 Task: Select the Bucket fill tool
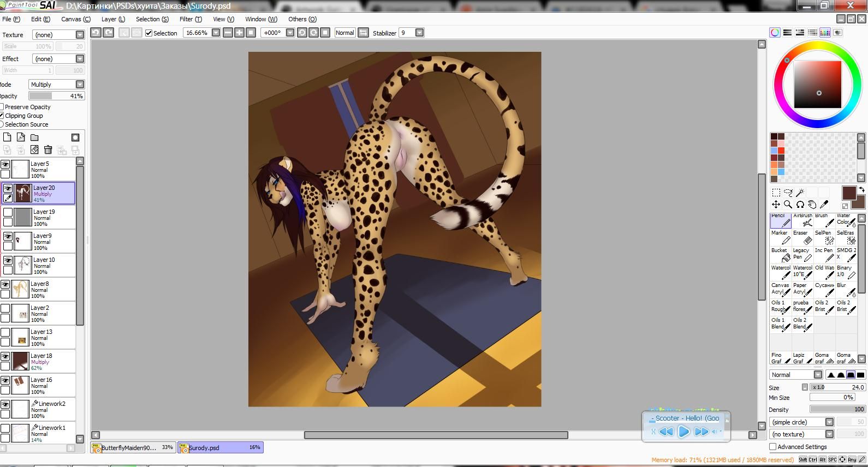click(x=781, y=255)
